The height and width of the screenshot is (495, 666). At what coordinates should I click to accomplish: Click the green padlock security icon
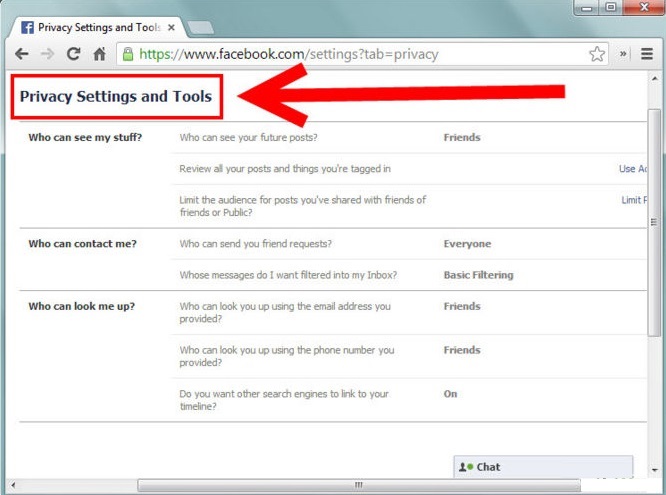128,54
